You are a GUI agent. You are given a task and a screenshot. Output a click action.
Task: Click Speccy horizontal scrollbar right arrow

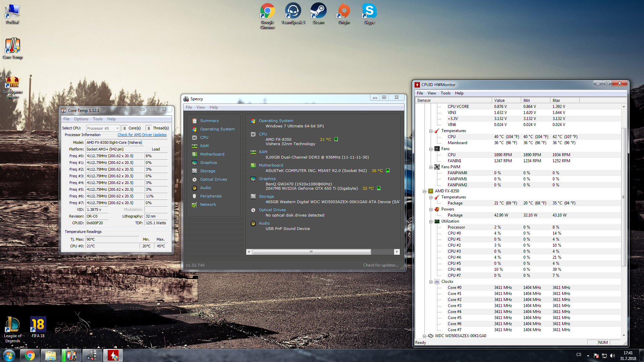pos(397,252)
